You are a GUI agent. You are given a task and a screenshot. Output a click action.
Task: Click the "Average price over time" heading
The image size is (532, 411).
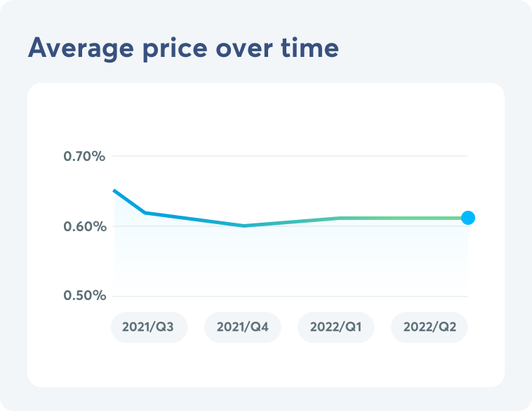coord(183,48)
